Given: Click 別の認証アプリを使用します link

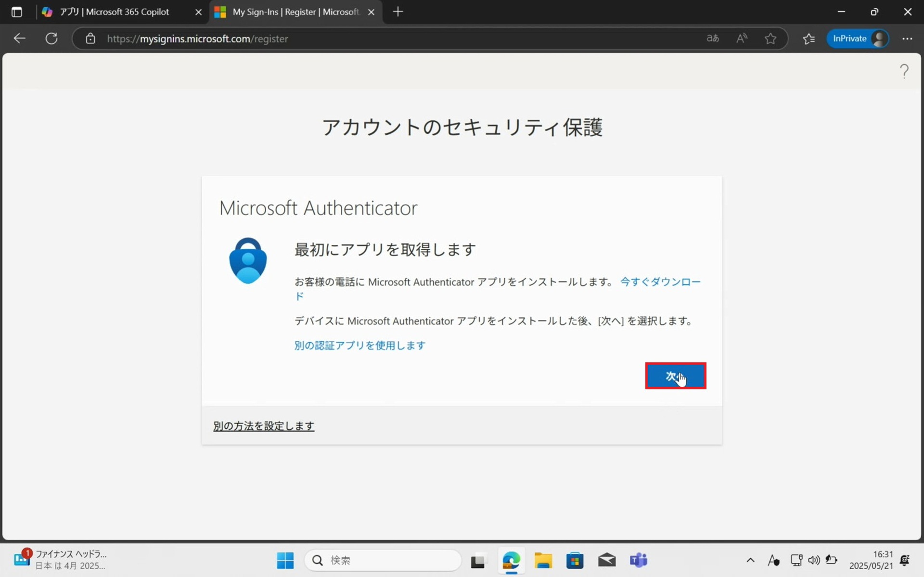Looking at the screenshot, I should [360, 346].
